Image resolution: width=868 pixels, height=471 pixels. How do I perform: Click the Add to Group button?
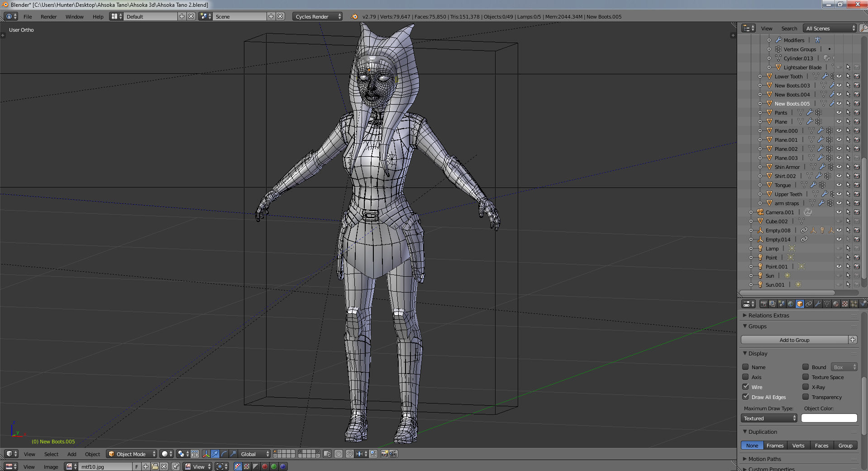(794, 340)
